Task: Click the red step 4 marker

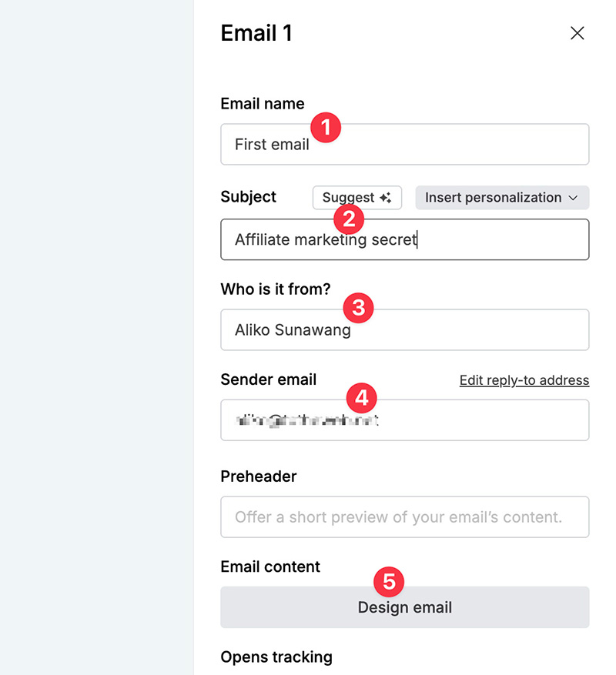Action: point(361,398)
